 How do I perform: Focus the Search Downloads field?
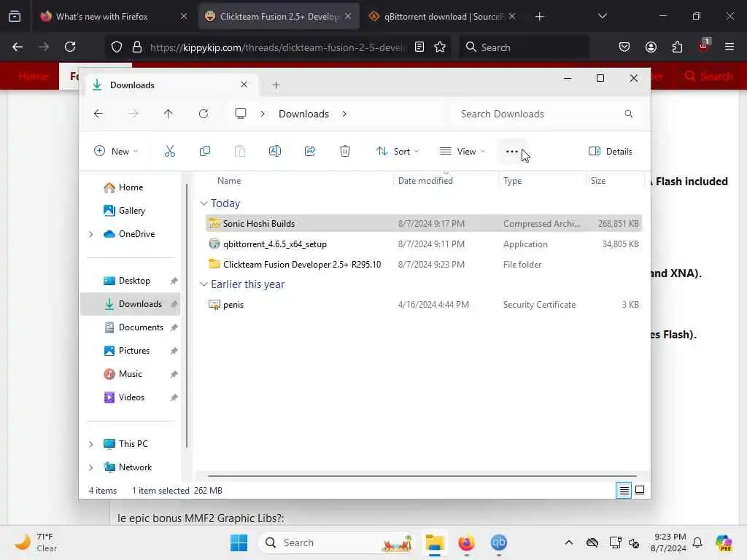547,114
